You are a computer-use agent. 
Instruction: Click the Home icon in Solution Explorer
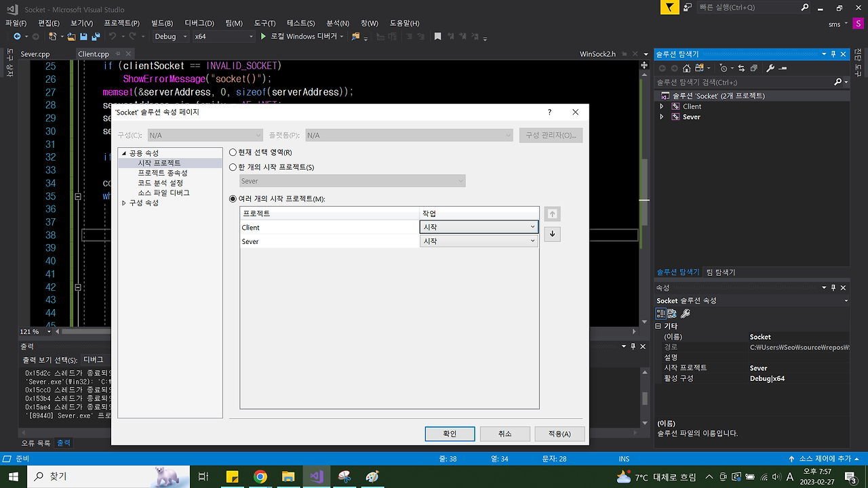point(687,68)
